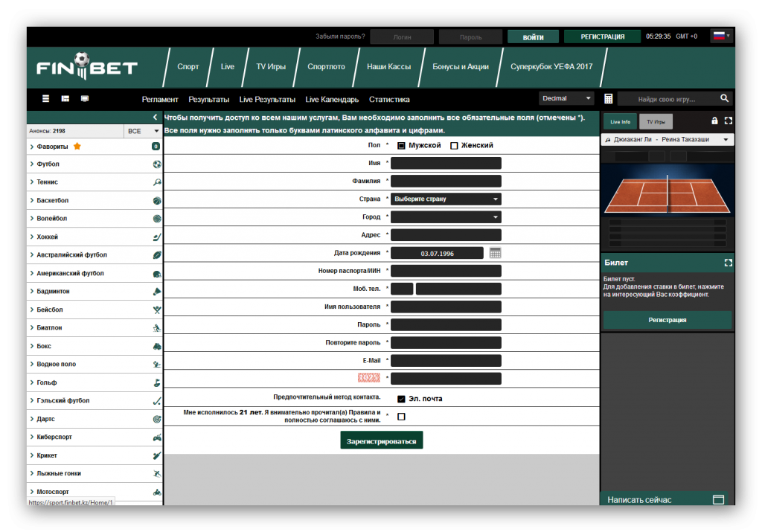
Task: Open the Спортлото menu
Action: [326, 66]
